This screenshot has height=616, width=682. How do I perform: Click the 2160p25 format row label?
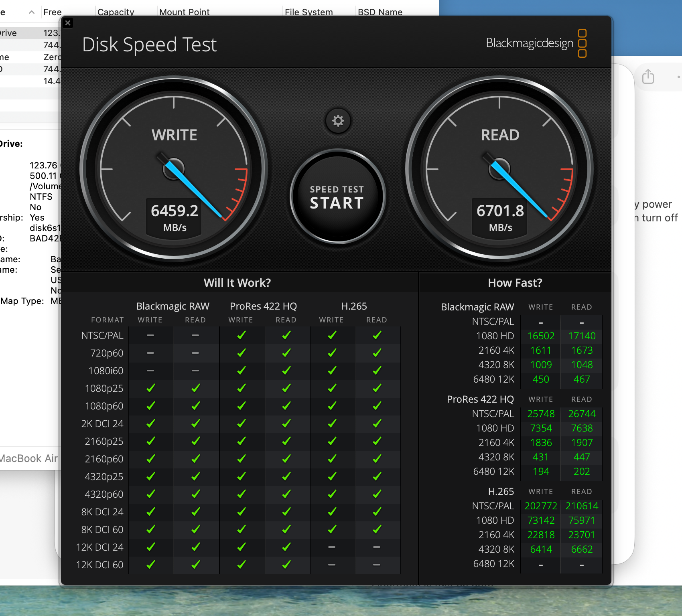pos(104,441)
